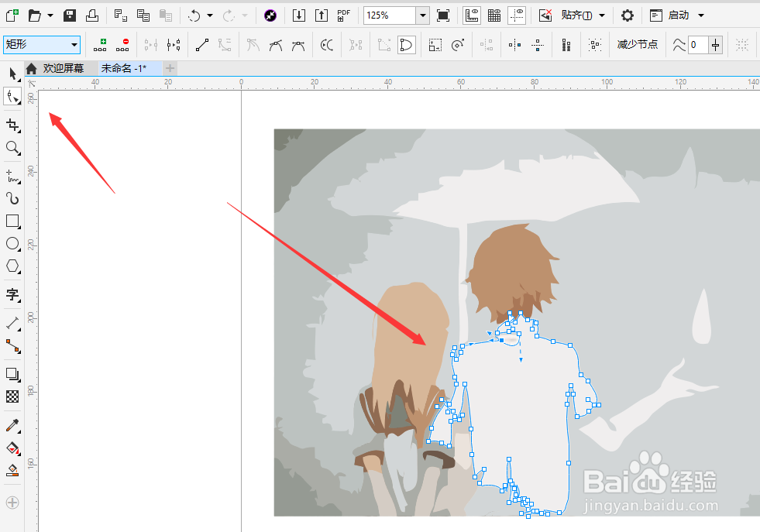Export the document
The height and width of the screenshot is (532, 760).
pos(322,15)
